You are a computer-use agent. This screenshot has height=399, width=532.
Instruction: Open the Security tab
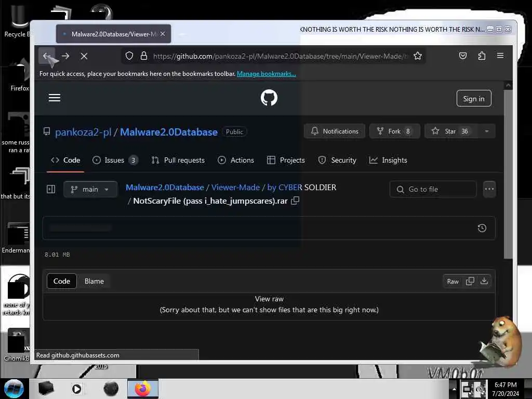coord(337,160)
